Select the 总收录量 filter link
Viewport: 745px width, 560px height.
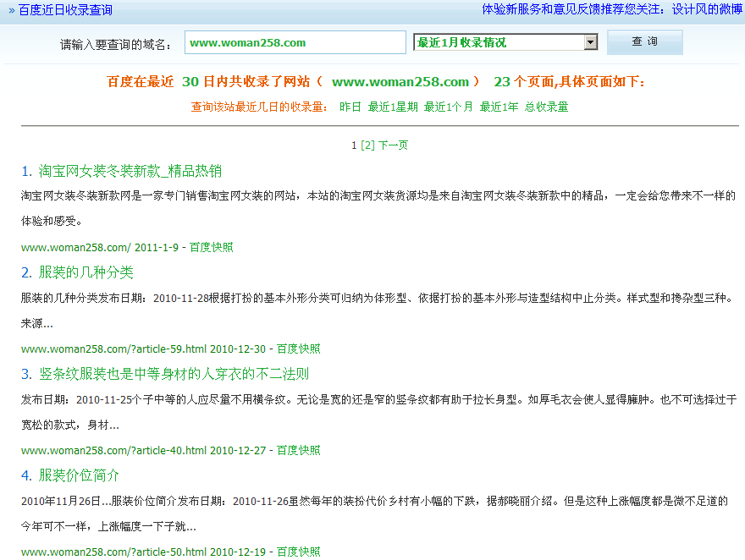[x=546, y=107]
